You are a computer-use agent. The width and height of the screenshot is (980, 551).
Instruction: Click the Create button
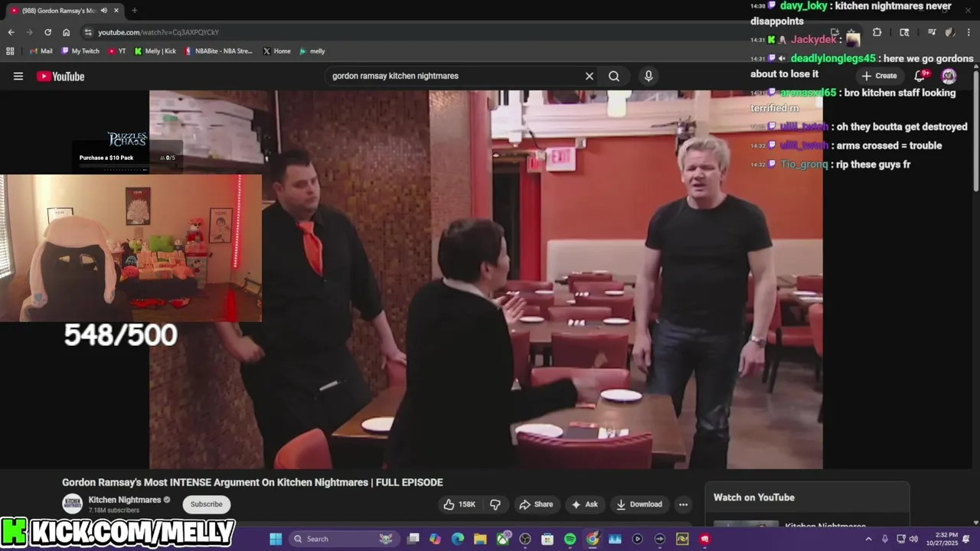click(879, 76)
